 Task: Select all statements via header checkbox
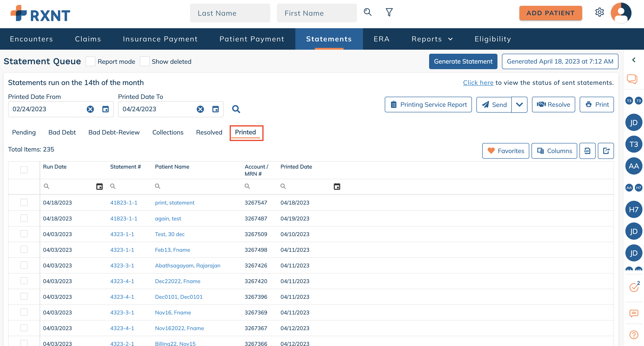pos(24,170)
